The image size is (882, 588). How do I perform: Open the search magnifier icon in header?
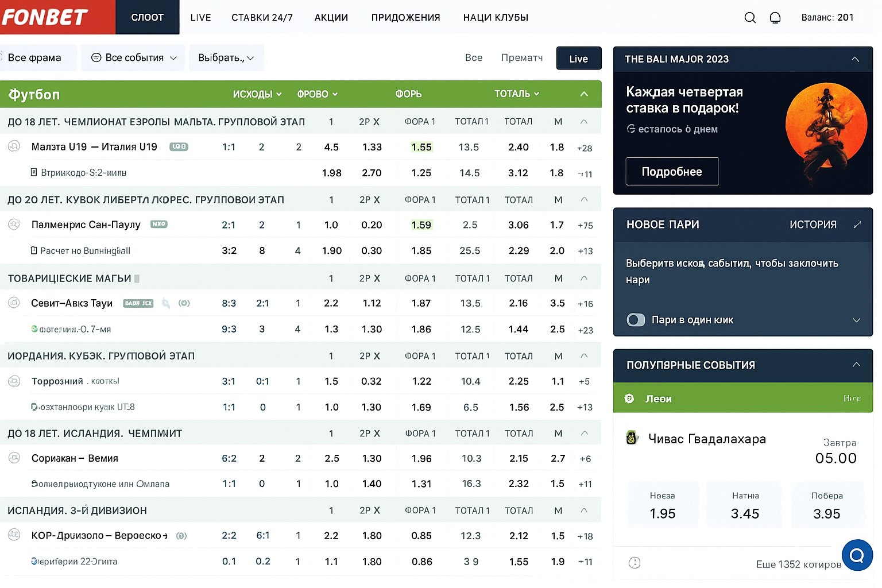[x=750, y=18]
